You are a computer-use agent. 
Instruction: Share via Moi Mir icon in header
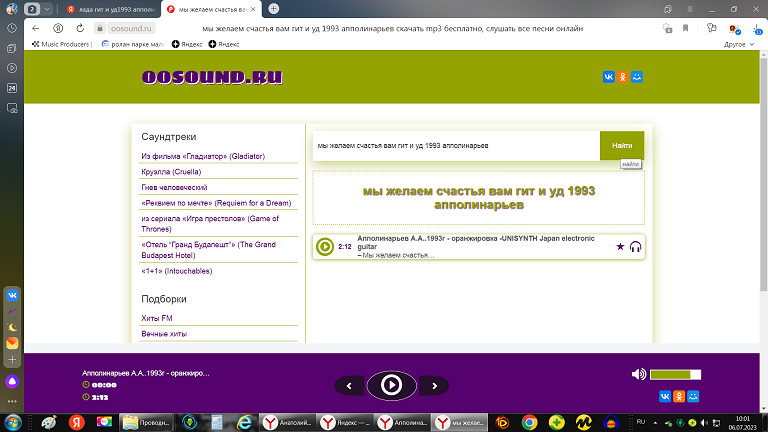(637, 77)
